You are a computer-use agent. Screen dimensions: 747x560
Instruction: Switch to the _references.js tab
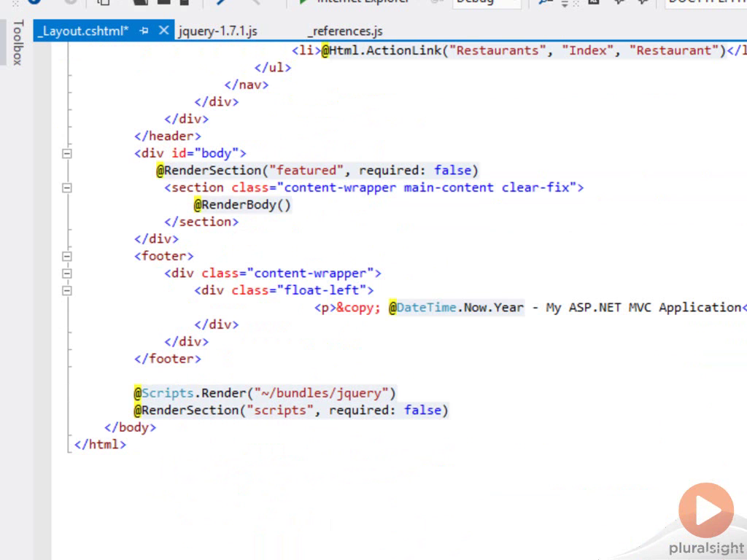[x=344, y=31]
